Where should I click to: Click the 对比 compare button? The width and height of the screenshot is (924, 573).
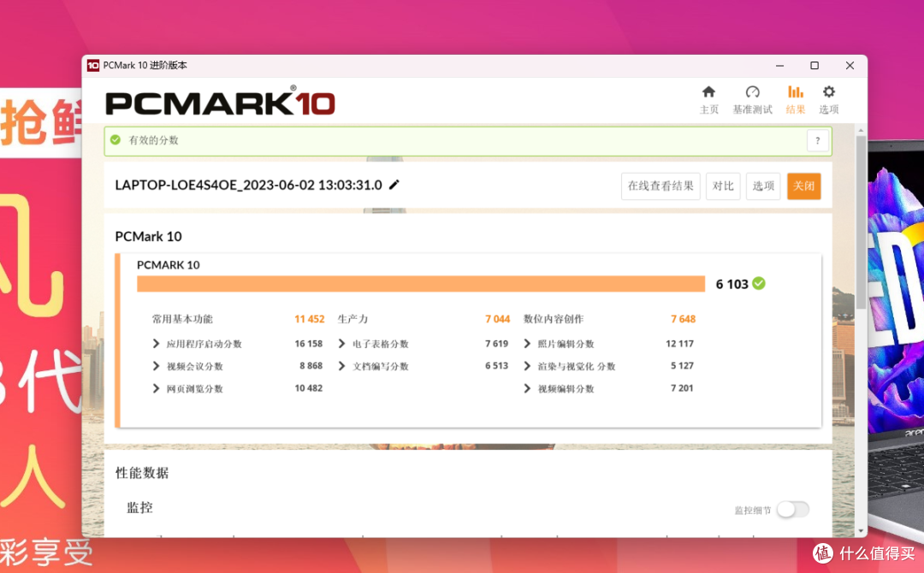(x=723, y=186)
